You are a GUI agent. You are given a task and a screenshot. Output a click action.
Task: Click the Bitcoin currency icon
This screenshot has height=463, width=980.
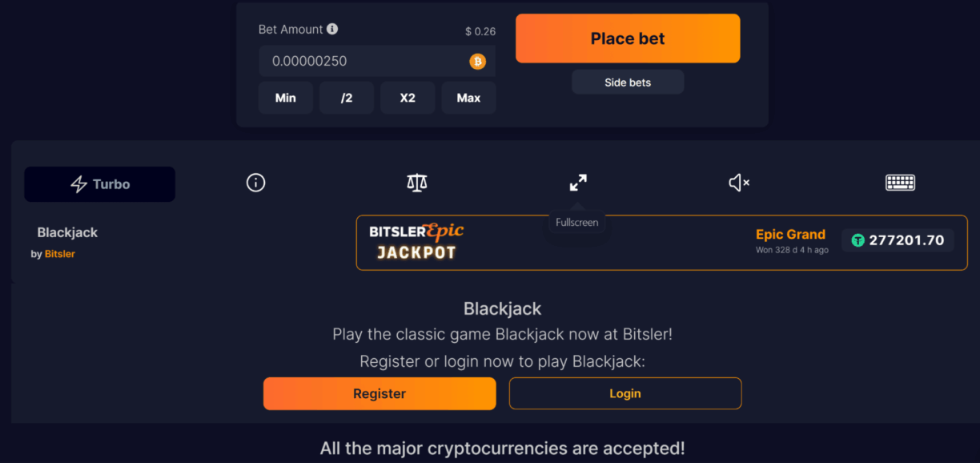477,61
